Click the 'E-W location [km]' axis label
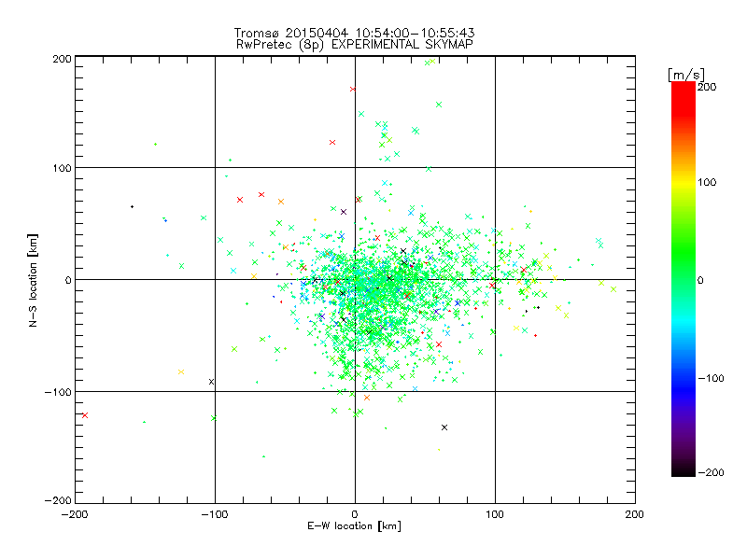 coord(355,525)
